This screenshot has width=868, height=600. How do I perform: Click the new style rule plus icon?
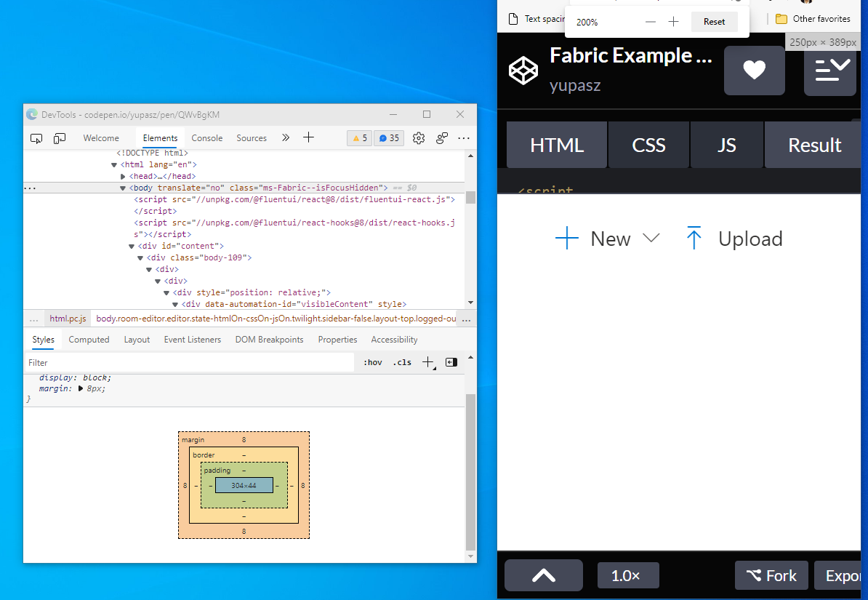click(427, 361)
